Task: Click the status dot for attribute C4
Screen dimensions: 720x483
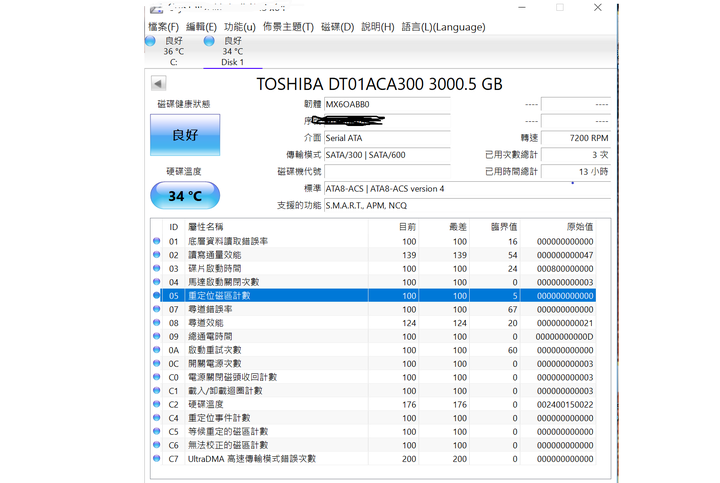Action: pyautogui.click(x=157, y=417)
